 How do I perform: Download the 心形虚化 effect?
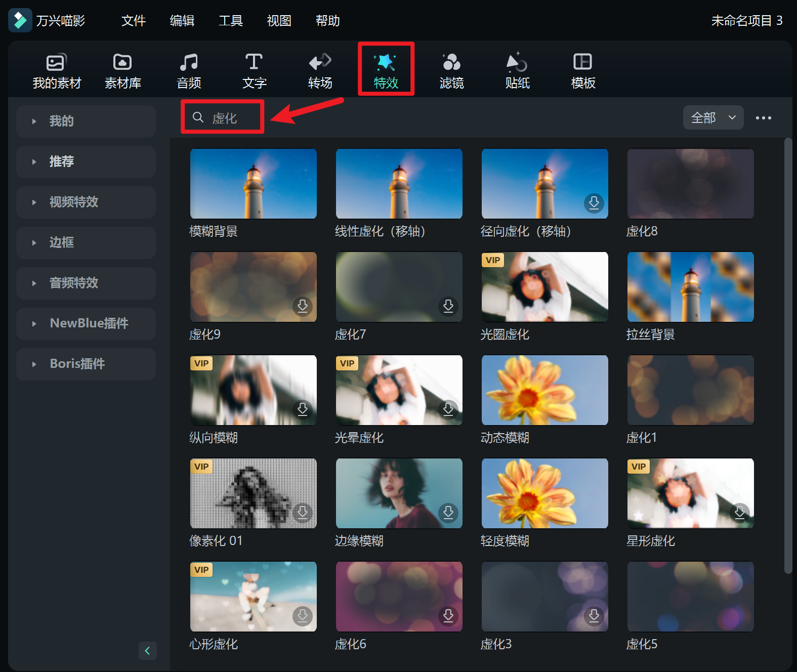coord(302,616)
